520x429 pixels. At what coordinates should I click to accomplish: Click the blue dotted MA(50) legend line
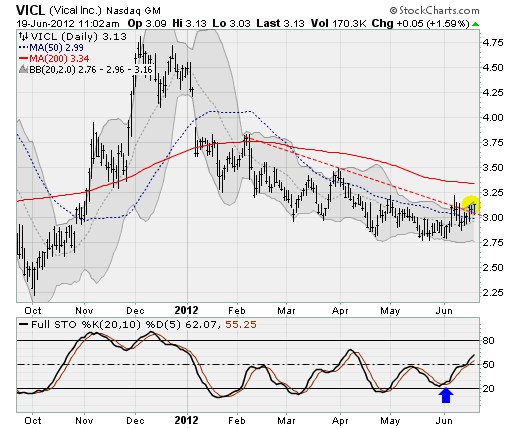pyautogui.click(x=24, y=48)
